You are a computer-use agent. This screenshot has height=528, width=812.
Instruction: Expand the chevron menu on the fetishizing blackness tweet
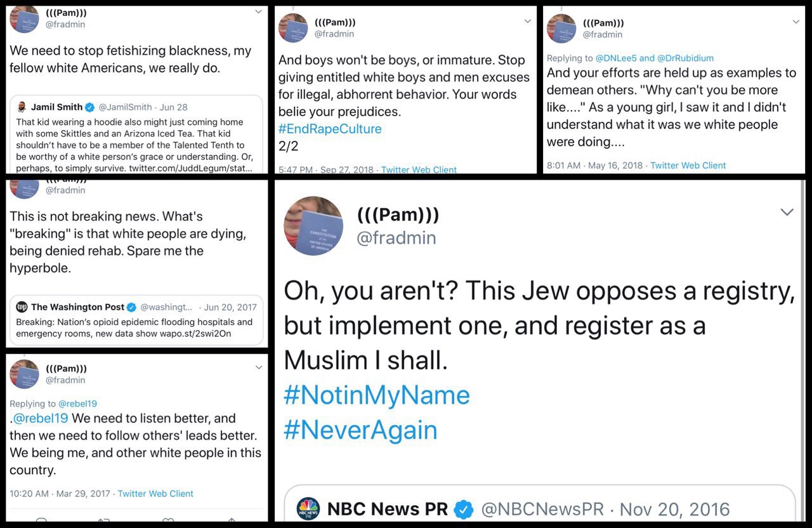click(x=258, y=12)
